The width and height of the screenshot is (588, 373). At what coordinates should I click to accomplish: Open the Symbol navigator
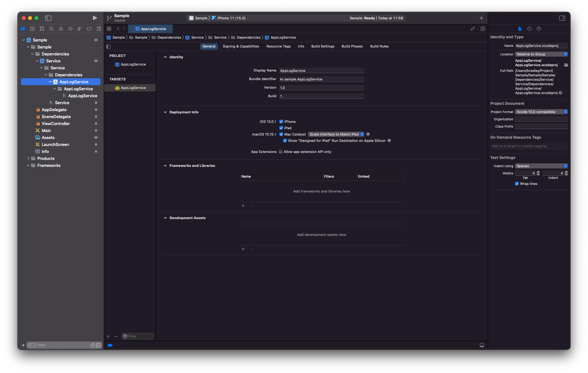(x=42, y=29)
